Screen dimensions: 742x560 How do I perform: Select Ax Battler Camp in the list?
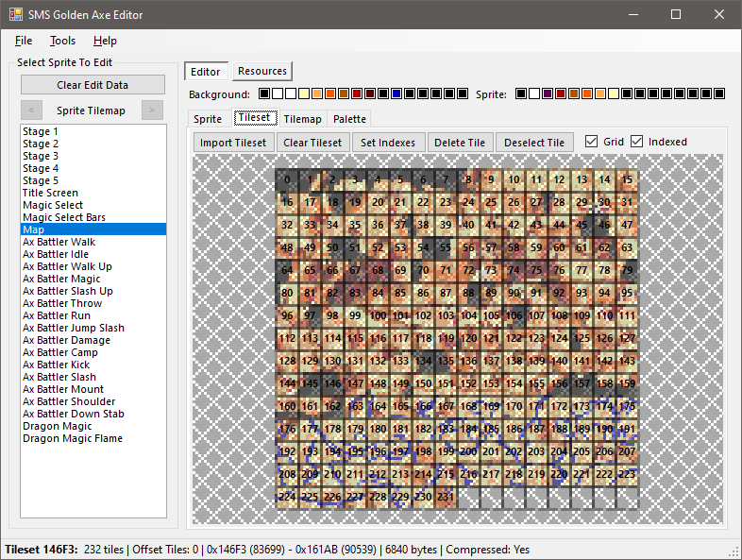coord(93,352)
